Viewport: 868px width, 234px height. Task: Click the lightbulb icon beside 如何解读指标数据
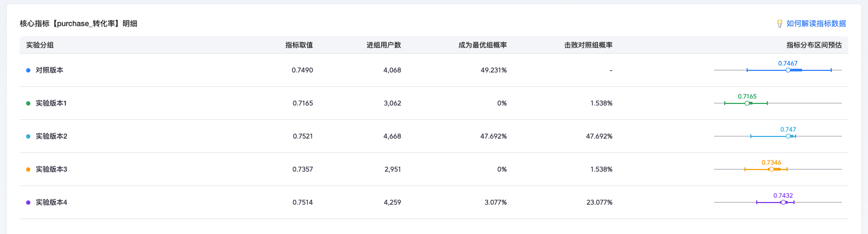pyautogui.click(x=780, y=23)
